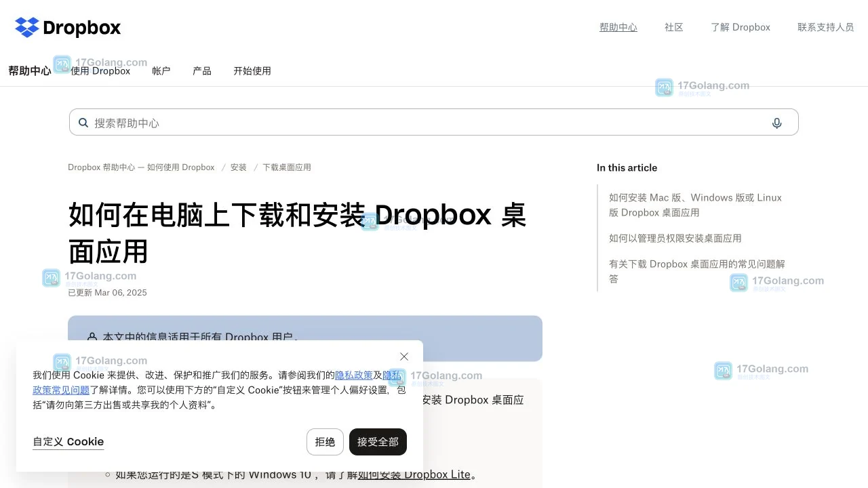Screen dimensions: 868x488
Task: Open the 使用 Dropbox menu
Action: [x=100, y=70]
